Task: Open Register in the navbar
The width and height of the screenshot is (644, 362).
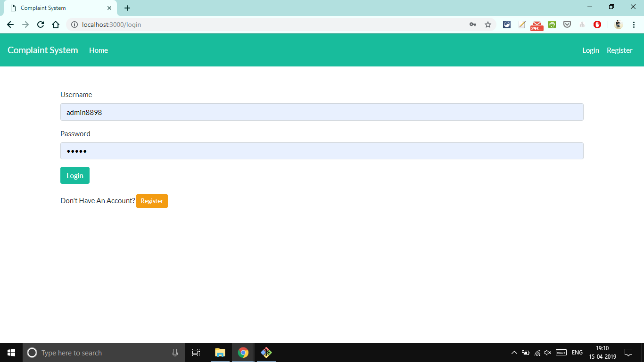Action: (619, 50)
